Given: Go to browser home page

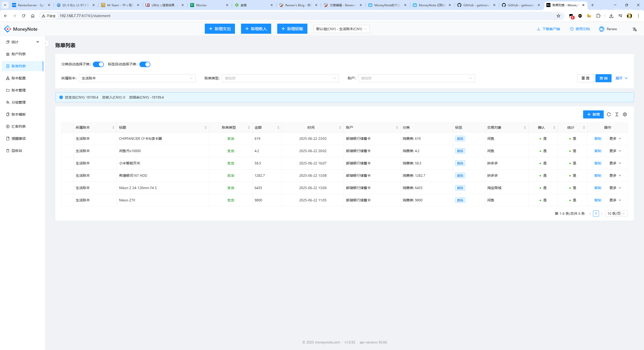Looking at the screenshot, I should tap(33, 16).
